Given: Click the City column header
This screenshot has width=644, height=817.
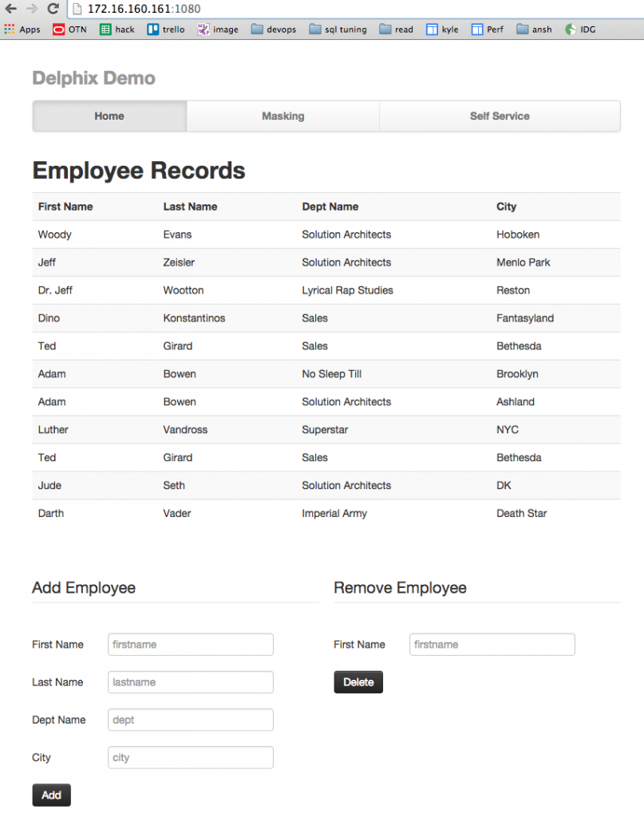Looking at the screenshot, I should pyautogui.click(x=506, y=207).
